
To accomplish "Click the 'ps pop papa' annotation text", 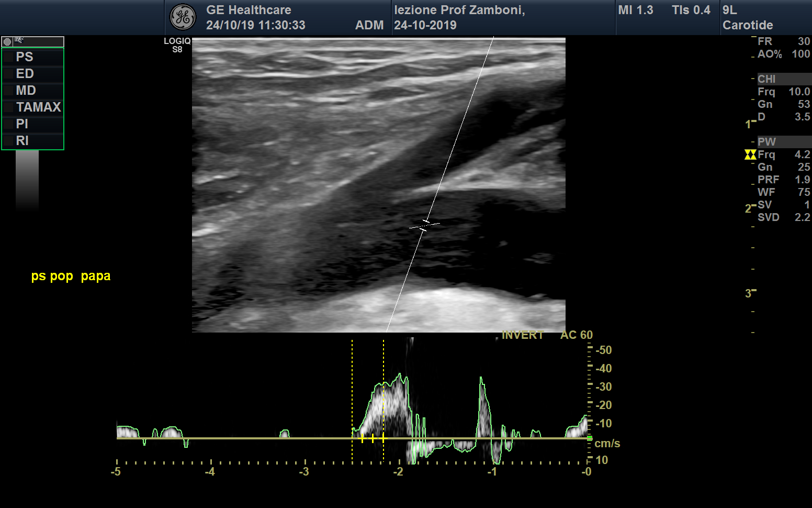I will [x=71, y=276].
